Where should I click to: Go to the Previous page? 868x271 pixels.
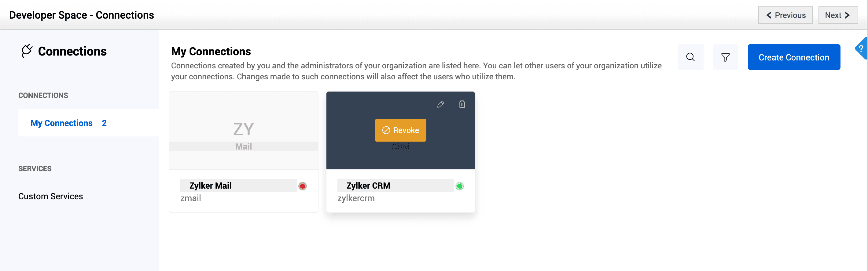[785, 15]
